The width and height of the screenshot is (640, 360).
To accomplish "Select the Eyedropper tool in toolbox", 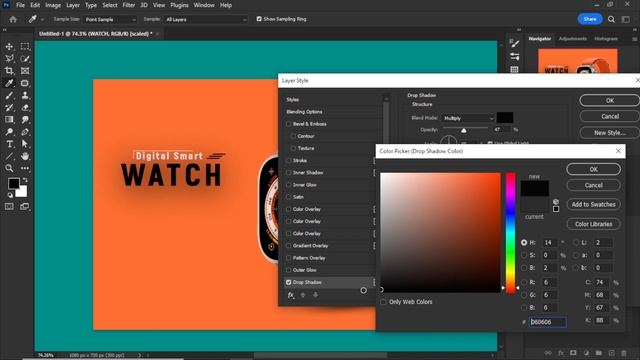I will click(9, 83).
